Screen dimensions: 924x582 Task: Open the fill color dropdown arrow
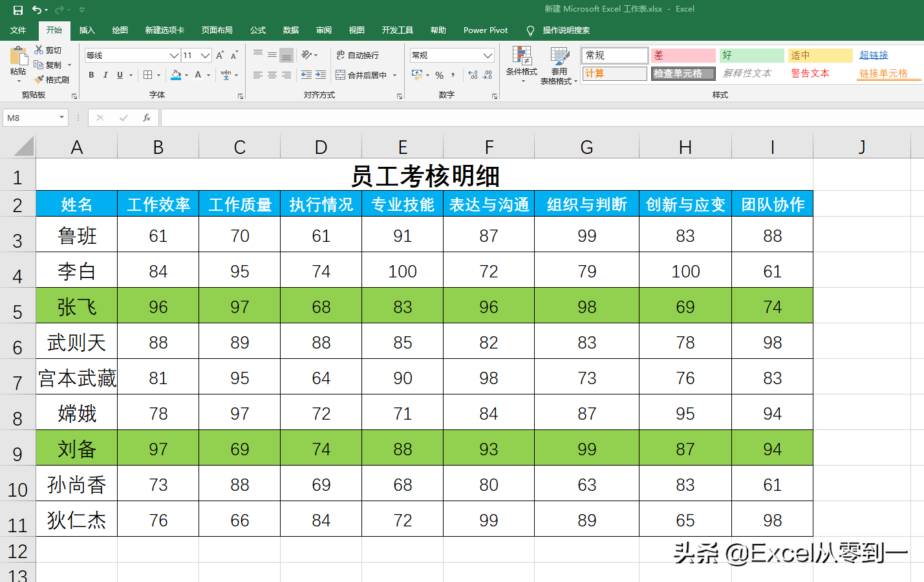coord(186,75)
